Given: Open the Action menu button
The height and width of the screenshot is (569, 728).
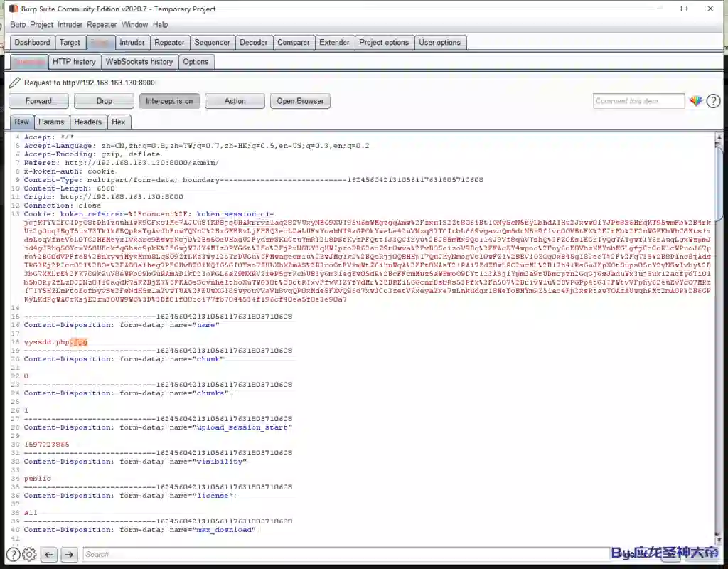Looking at the screenshot, I should pyautogui.click(x=235, y=101).
